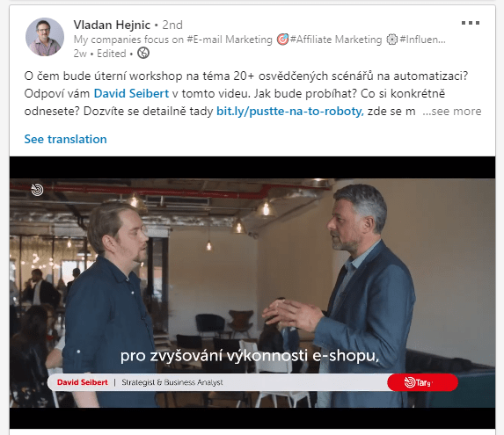This screenshot has height=435, width=504.
Task: Click the 2w Edited timestamp
Action: 99,54
